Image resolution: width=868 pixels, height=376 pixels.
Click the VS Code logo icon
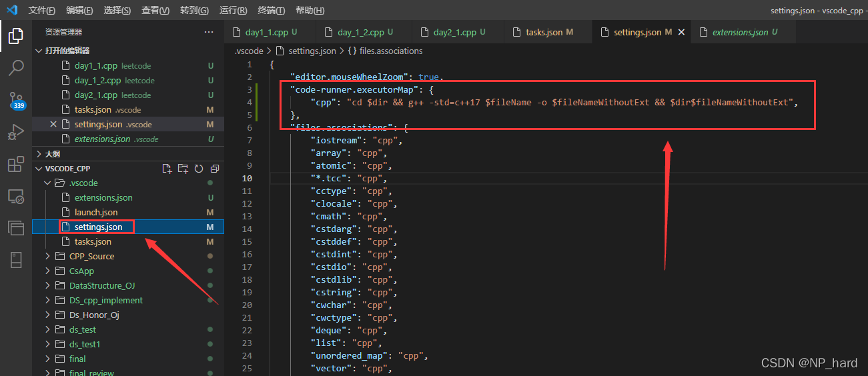[11, 10]
